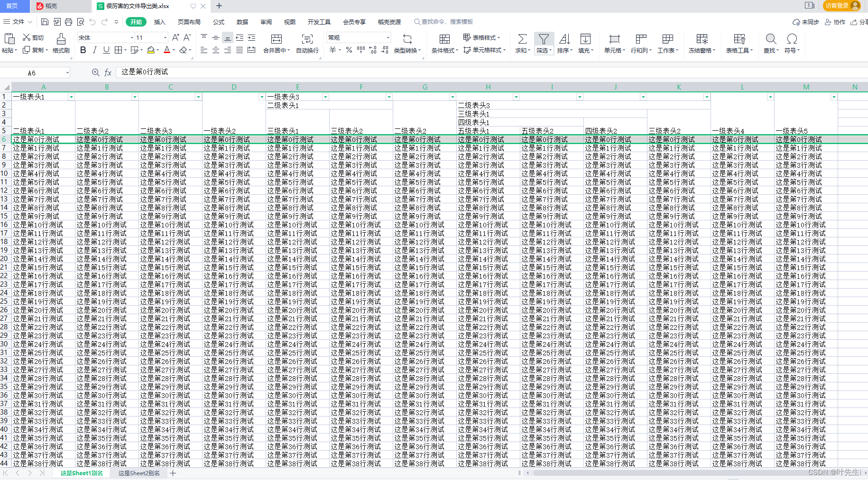
Task: Click the percent style icon
Action: click(349, 50)
